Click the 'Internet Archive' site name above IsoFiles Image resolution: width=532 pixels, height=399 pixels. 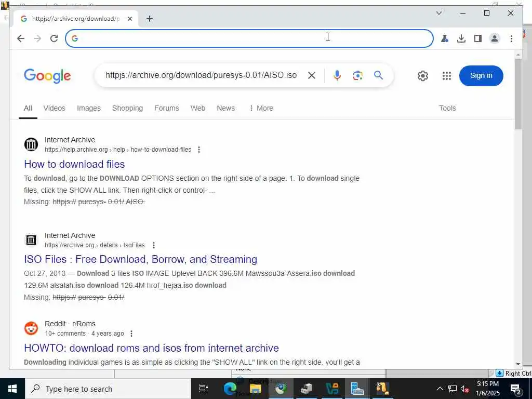[x=70, y=235]
